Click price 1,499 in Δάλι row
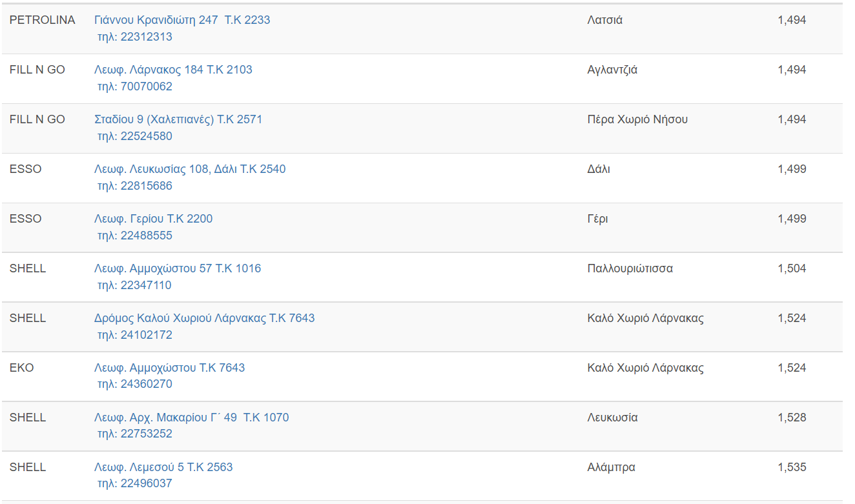855x504 pixels. (792, 169)
